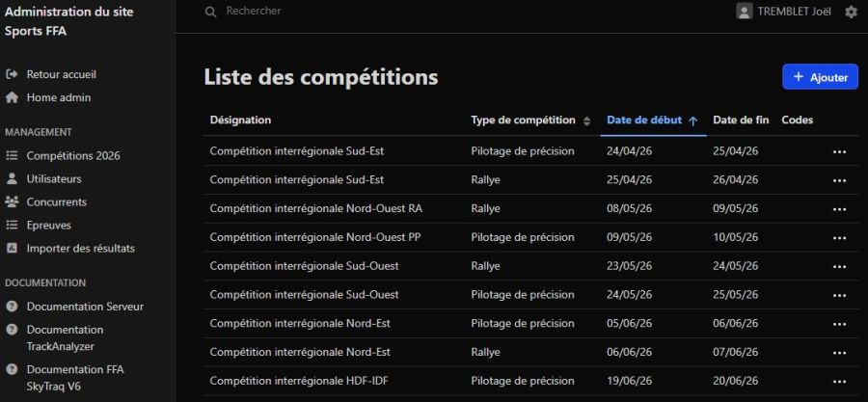Click the Retour accueil exit icon
The height and width of the screenshot is (402, 868).
[12, 74]
